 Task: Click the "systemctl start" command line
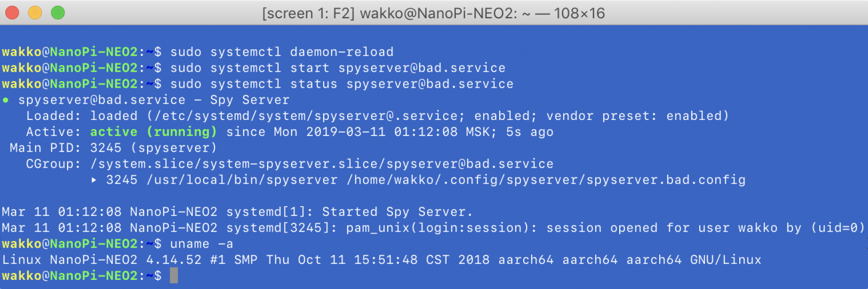(338, 68)
